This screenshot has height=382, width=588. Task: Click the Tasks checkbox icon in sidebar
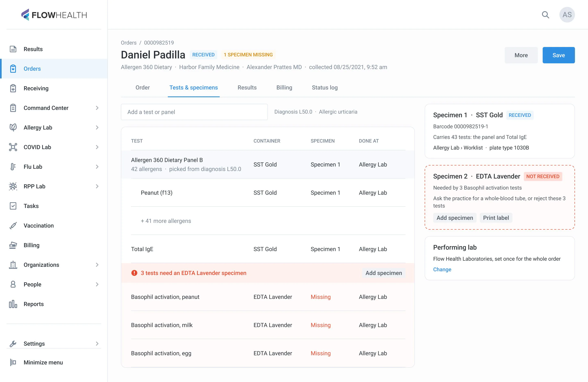13,206
